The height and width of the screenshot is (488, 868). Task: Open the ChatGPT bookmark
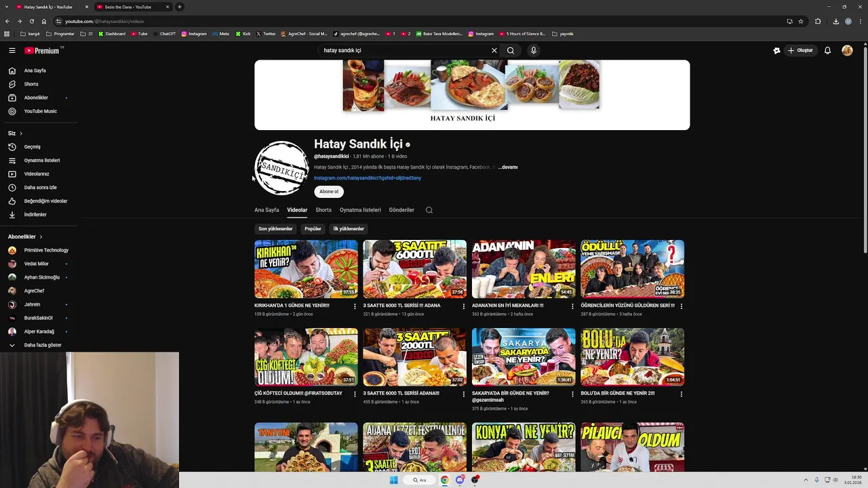coord(164,34)
